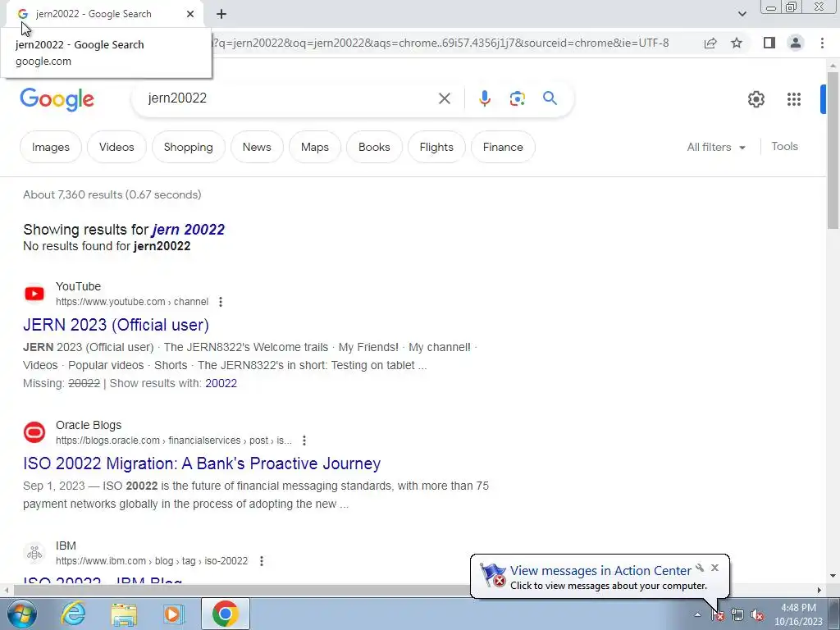Click View messages in Action Center
Viewport: 840px width, 630px height.
[600, 571]
